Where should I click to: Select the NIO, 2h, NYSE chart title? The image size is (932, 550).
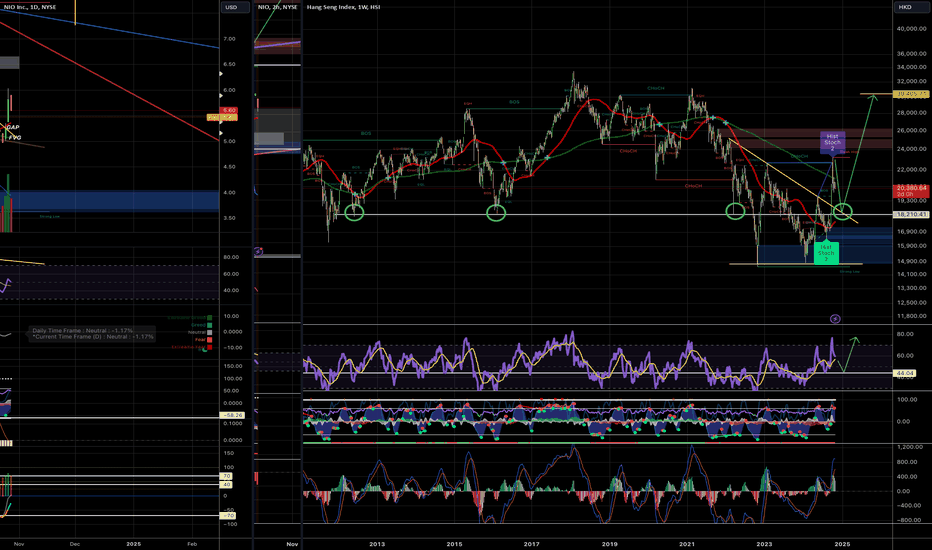[x=277, y=7]
